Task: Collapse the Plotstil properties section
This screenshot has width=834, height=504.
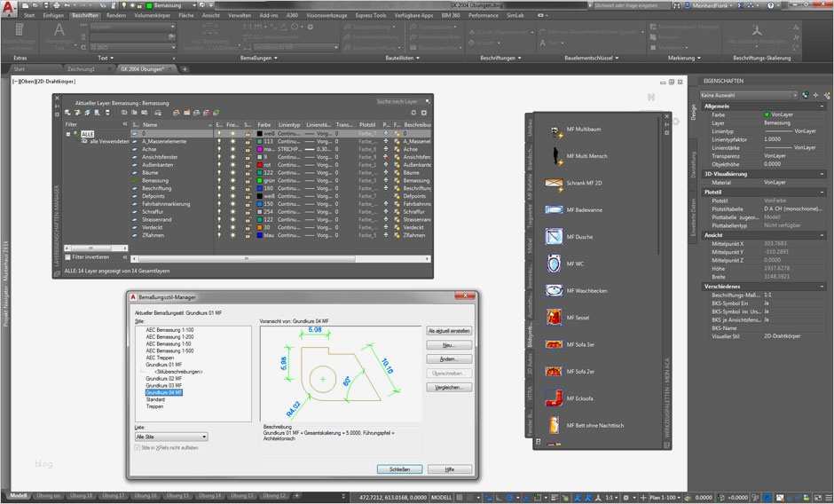Action: point(822,193)
